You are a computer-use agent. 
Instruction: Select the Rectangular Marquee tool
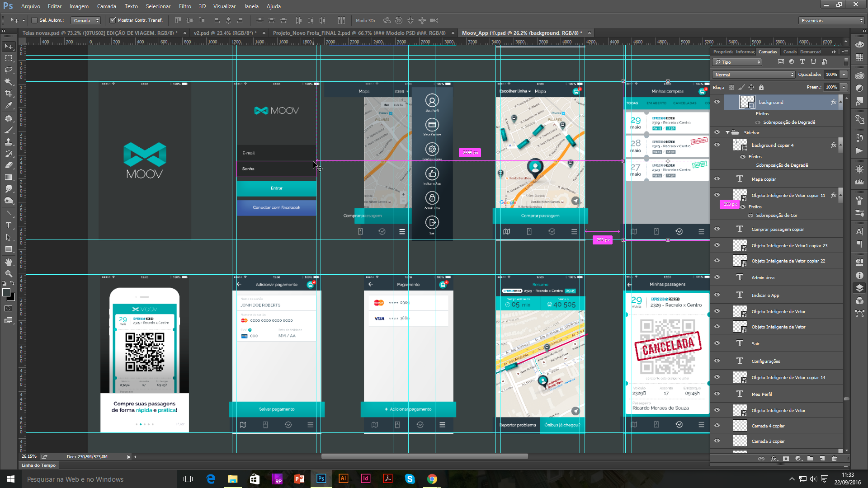pos(9,58)
